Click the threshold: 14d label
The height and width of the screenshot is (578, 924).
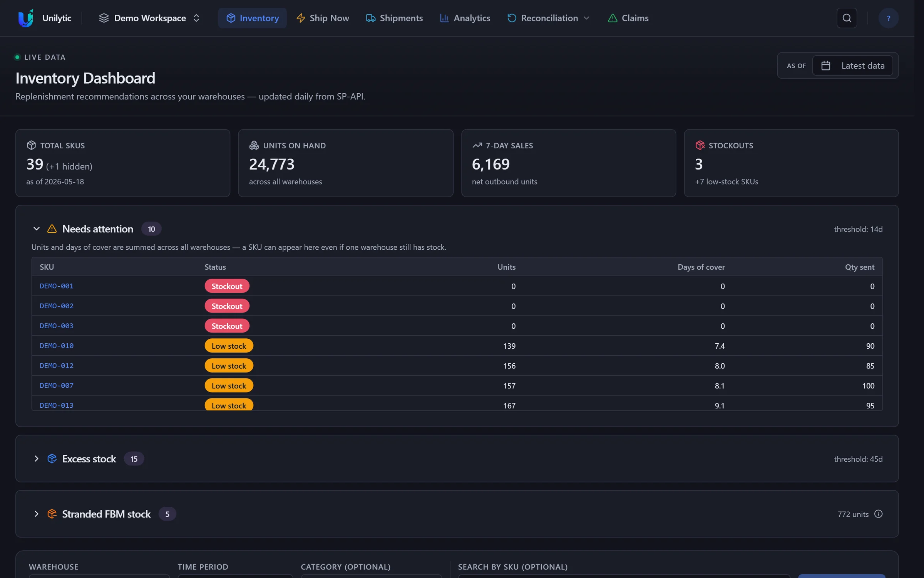(x=858, y=229)
